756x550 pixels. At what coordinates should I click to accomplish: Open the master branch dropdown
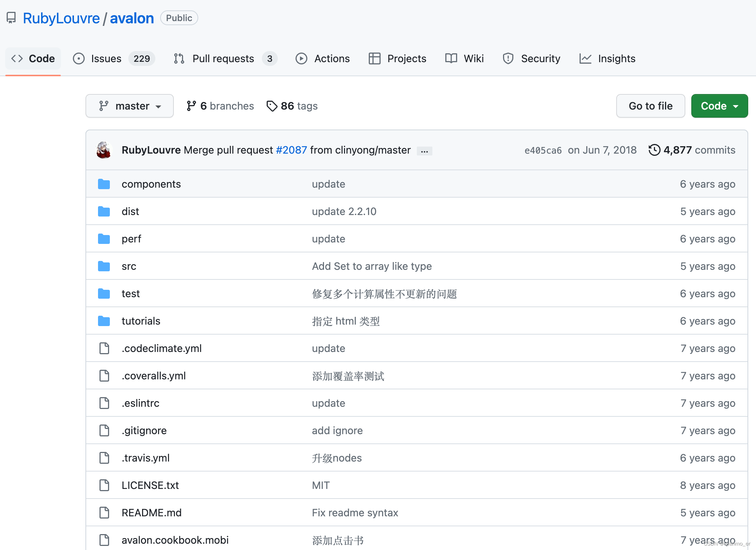(x=129, y=106)
